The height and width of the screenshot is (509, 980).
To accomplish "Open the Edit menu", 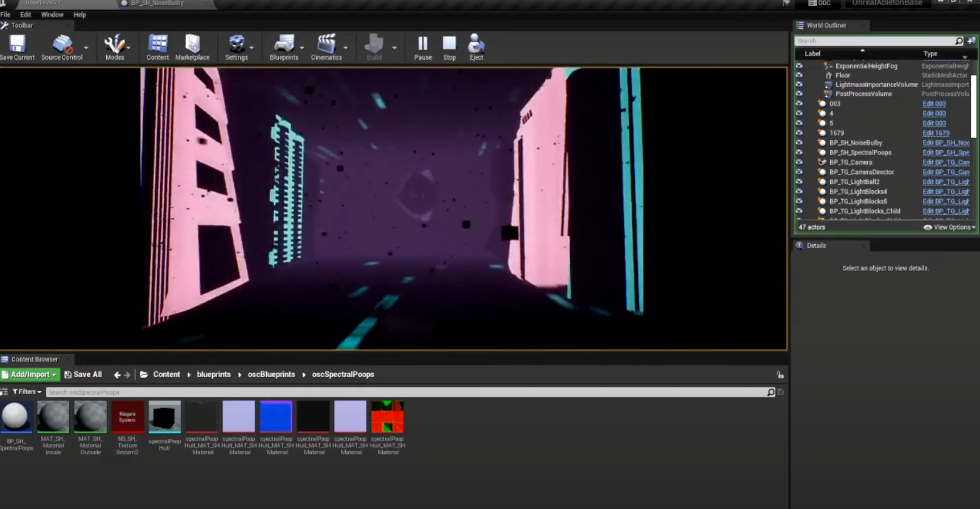I will click(25, 15).
